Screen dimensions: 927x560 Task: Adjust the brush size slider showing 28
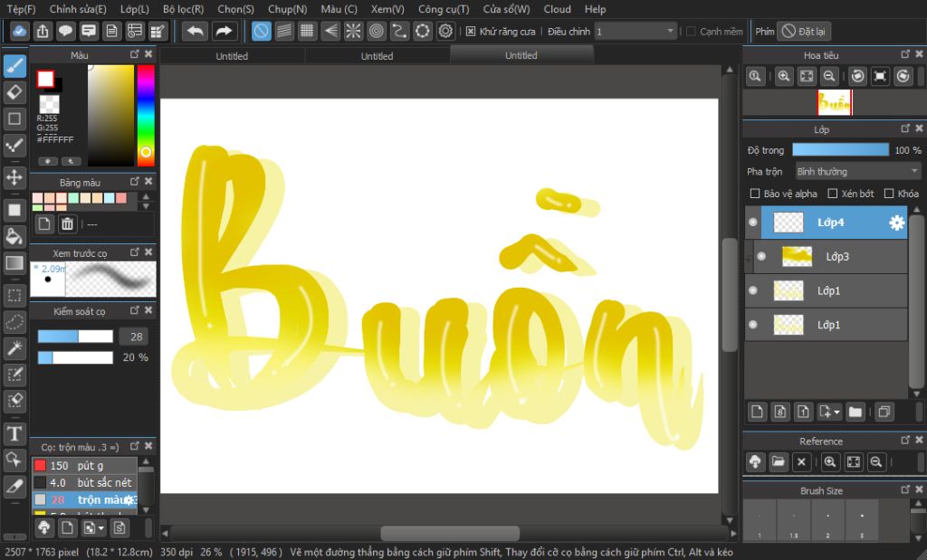point(75,337)
